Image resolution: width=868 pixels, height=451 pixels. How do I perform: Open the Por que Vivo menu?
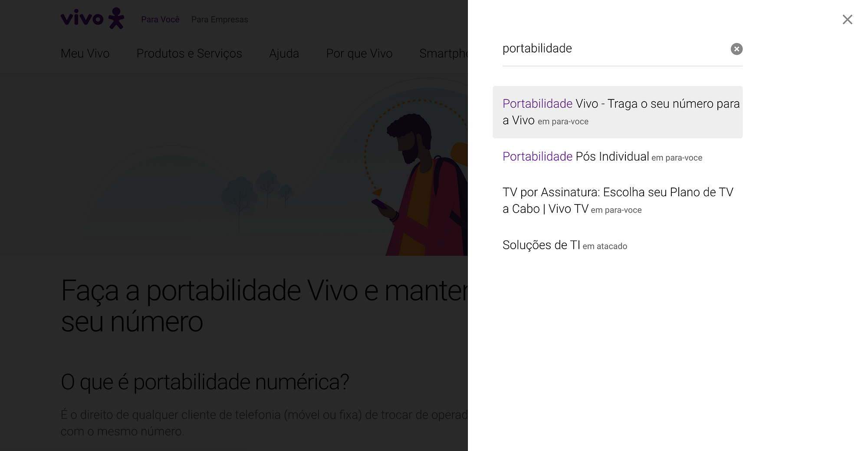[359, 53]
